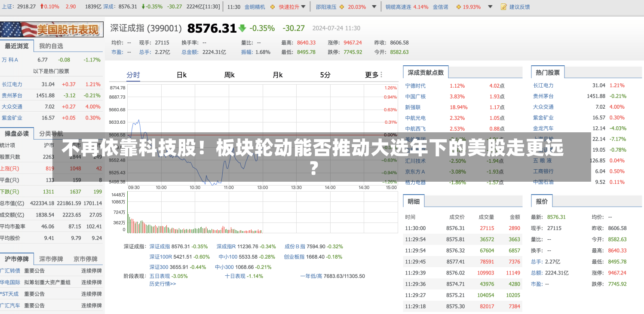Switch to the 分时 chart tab
Viewport: 644px width, 314px height.
click(133, 75)
